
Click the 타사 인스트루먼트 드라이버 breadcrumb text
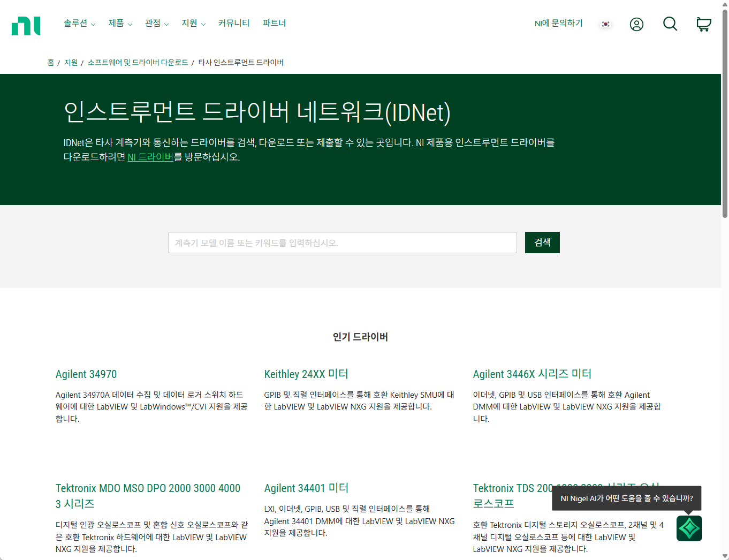(x=241, y=63)
